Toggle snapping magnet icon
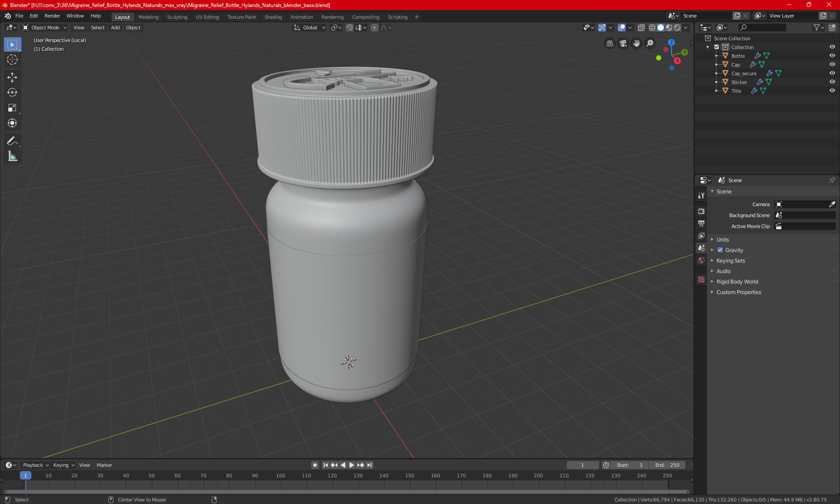 (349, 28)
